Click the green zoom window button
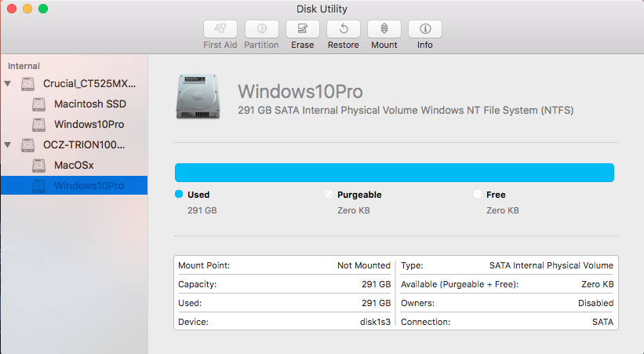This screenshot has width=644, height=354. click(43, 9)
